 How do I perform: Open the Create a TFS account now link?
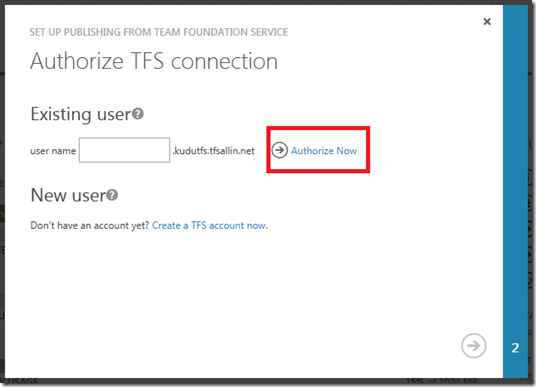[210, 225]
